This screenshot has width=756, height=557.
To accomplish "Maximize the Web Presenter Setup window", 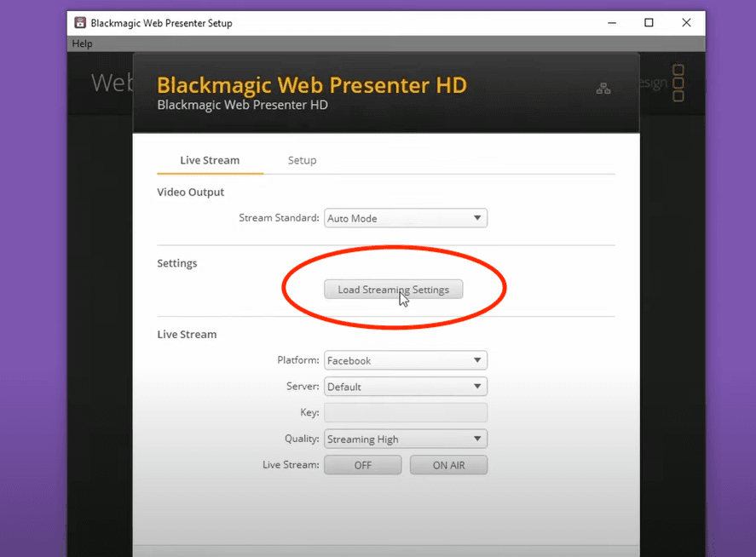I will click(x=649, y=23).
